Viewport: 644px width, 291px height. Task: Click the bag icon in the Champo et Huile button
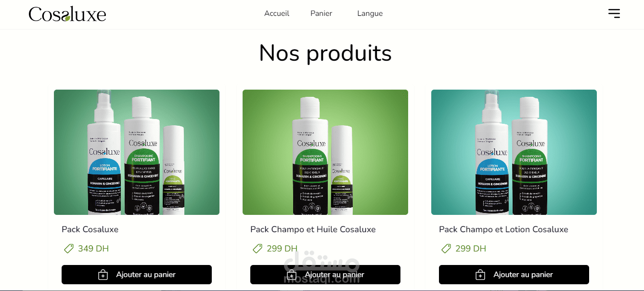292,275
